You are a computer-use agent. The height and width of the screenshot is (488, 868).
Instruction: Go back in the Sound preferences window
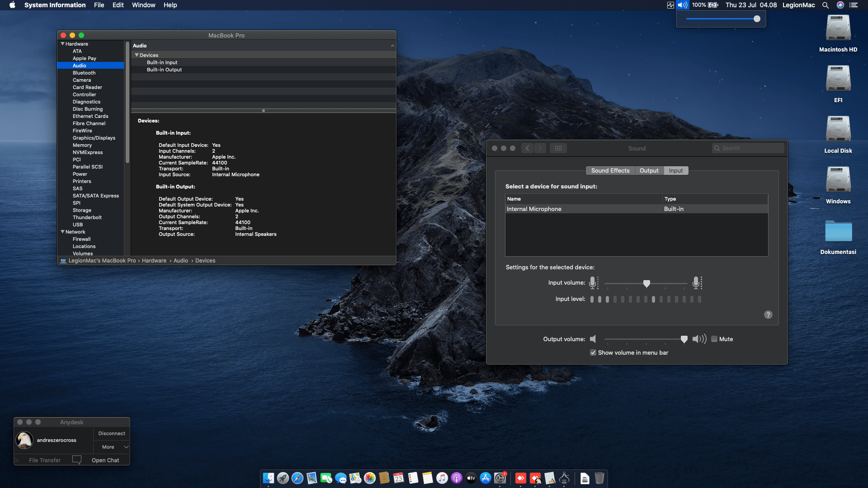[527, 148]
